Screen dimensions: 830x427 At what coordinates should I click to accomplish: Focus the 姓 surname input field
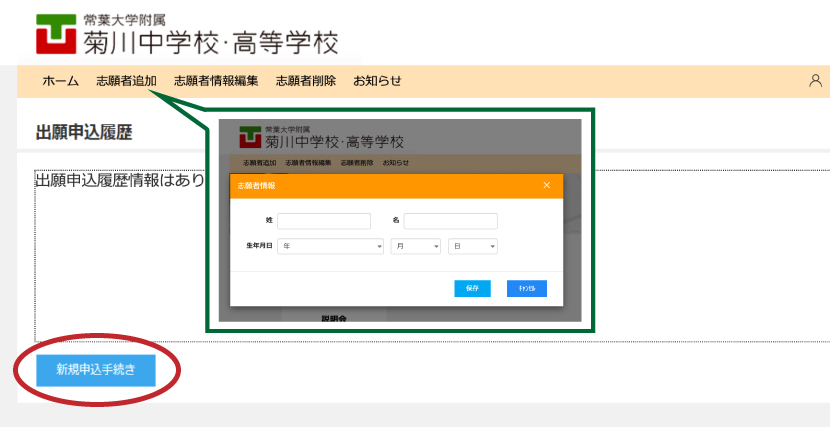coord(323,221)
